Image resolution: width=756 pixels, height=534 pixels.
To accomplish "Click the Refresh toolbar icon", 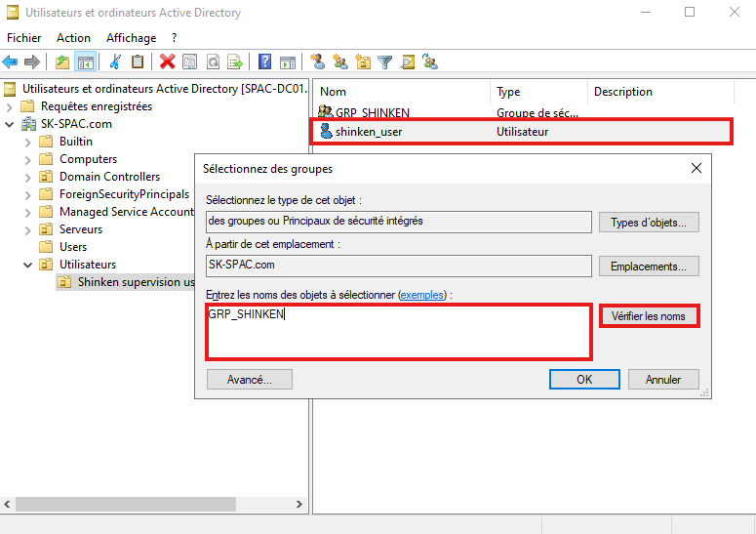I will pos(213,62).
